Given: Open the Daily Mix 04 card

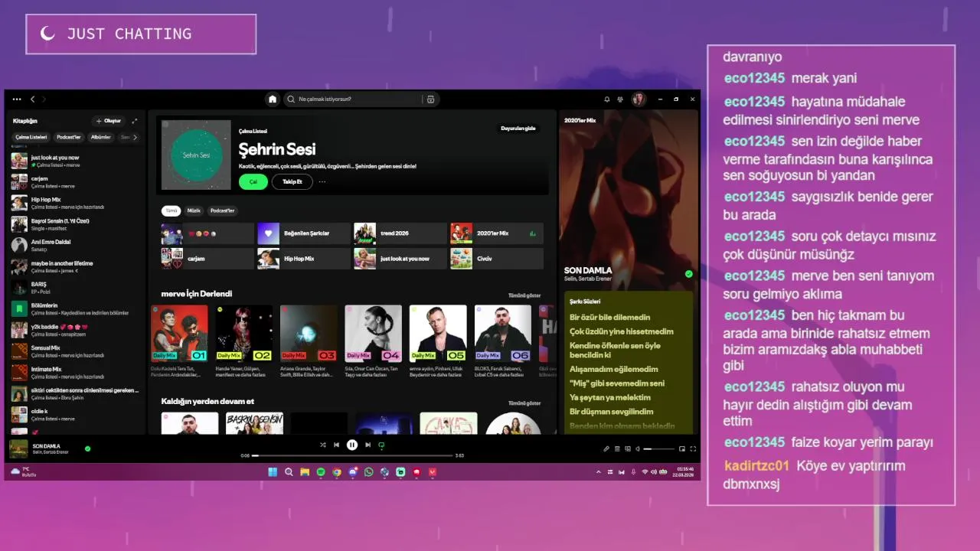Looking at the screenshot, I should click(x=373, y=341).
